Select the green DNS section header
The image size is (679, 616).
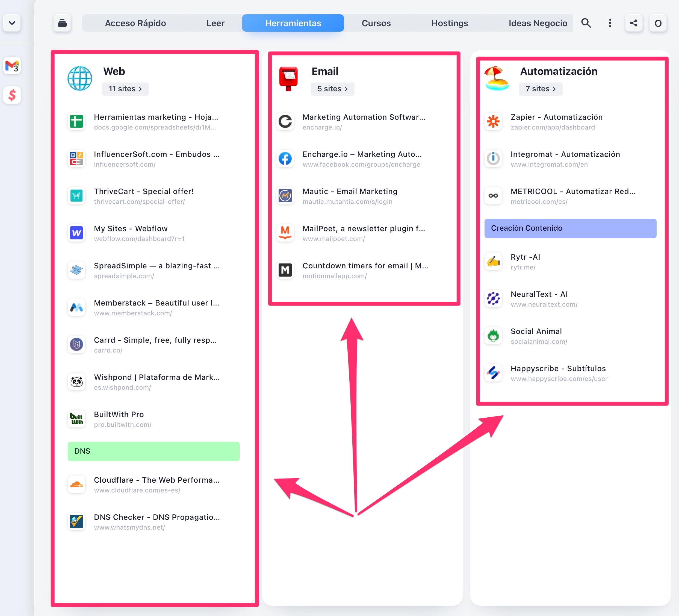[153, 451]
